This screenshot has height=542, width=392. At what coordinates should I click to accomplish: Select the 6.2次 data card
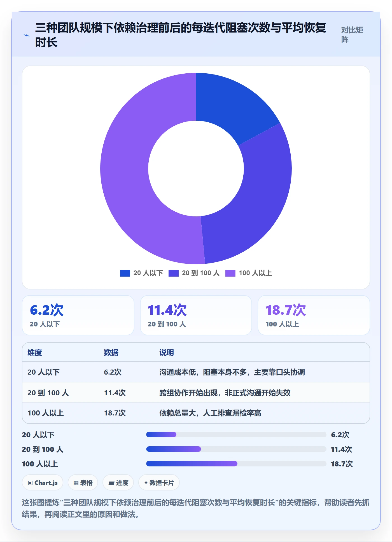coord(78,315)
